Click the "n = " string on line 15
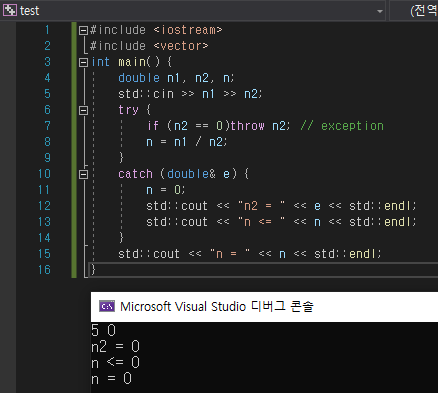 click(230, 254)
